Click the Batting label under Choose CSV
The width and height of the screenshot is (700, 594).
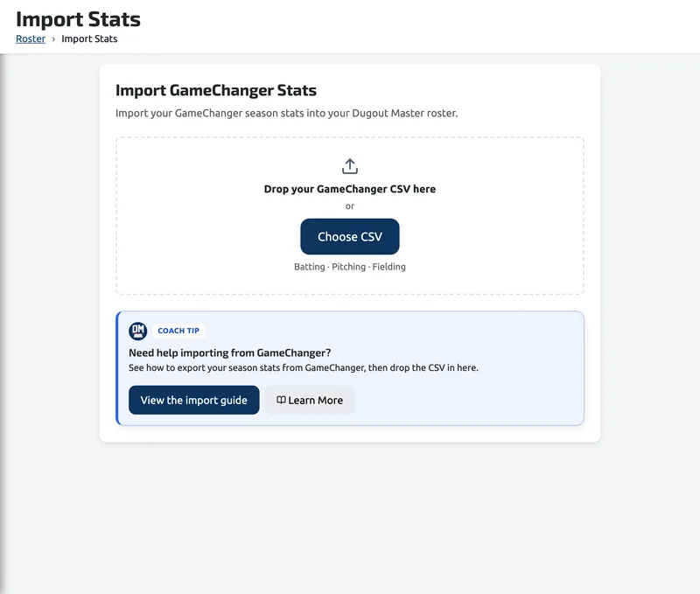click(310, 267)
